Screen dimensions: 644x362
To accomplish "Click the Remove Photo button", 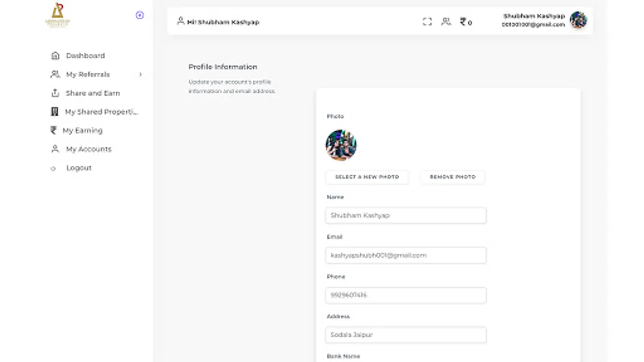I will coord(452,177).
